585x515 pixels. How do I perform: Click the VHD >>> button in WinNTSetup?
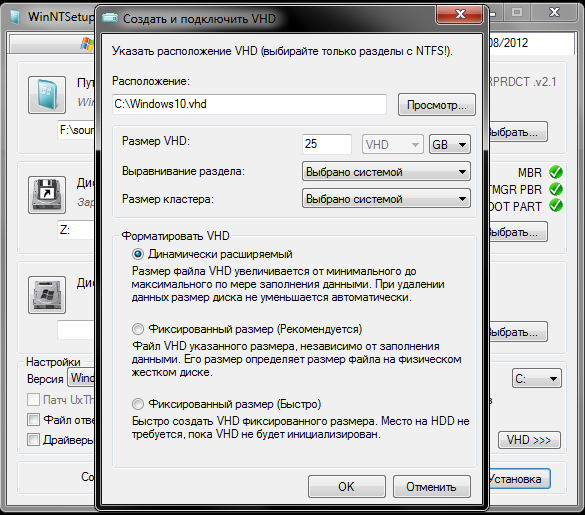tap(529, 440)
